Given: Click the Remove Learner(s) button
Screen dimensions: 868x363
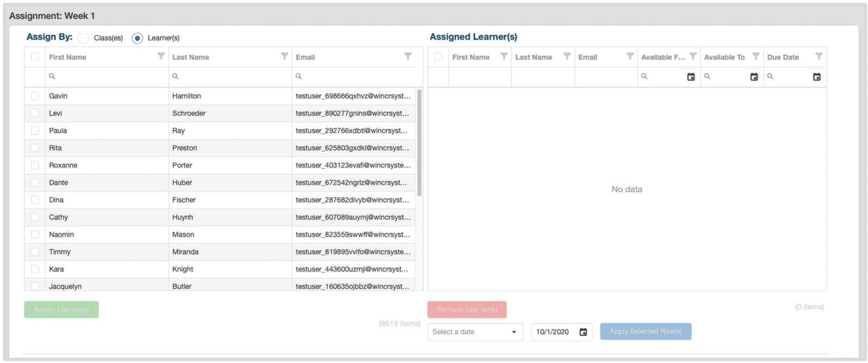Looking at the screenshot, I should point(467,309).
